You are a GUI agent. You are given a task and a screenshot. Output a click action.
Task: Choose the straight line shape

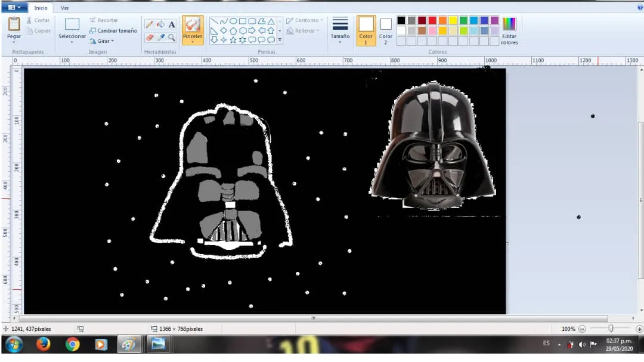(214, 21)
